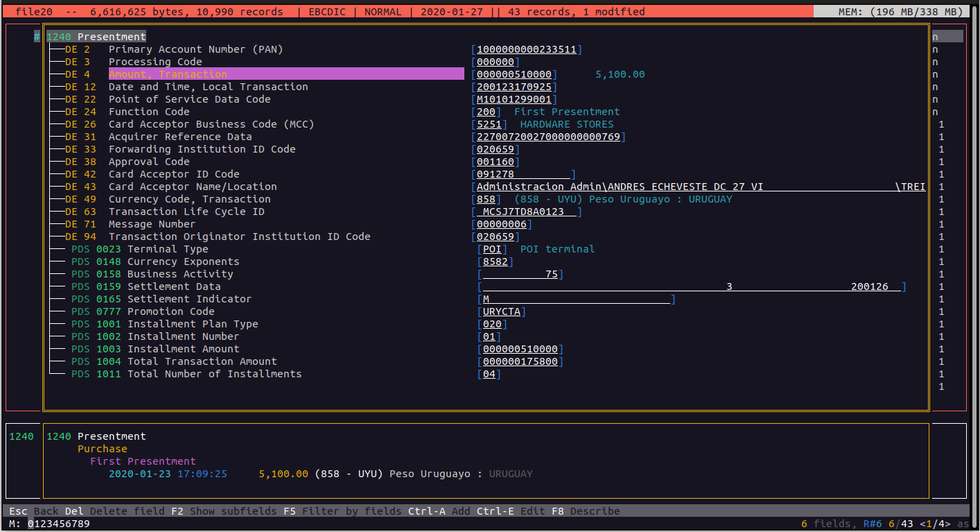Click Esc Back in the shortcut bar
This screenshot has width=980, height=532.
point(34,511)
